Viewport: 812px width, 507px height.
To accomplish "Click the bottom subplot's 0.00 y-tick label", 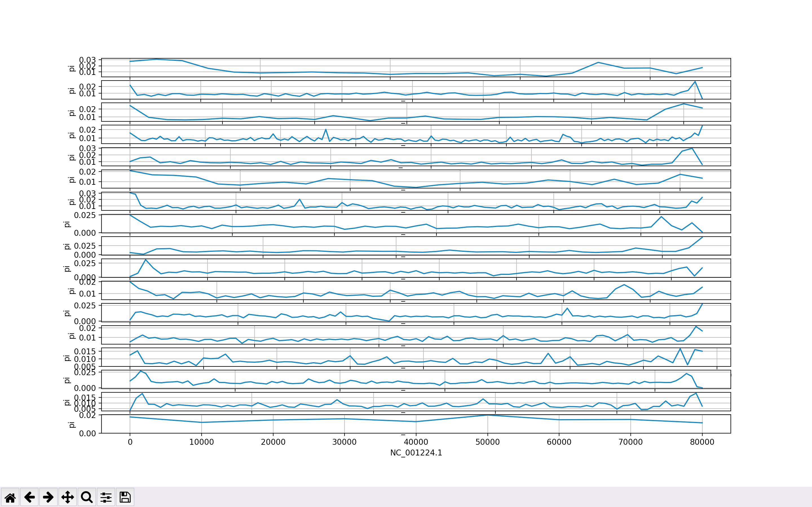I will tap(87, 433).
